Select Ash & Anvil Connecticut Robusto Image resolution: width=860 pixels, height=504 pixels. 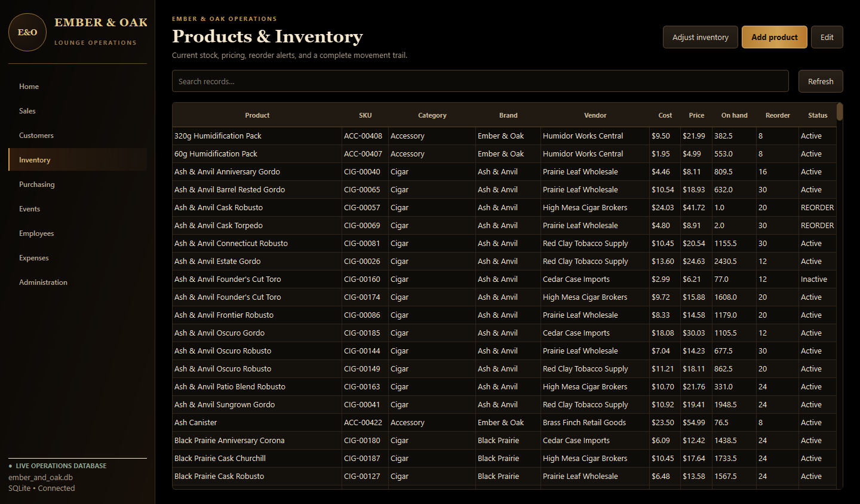(x=505, y=244)
